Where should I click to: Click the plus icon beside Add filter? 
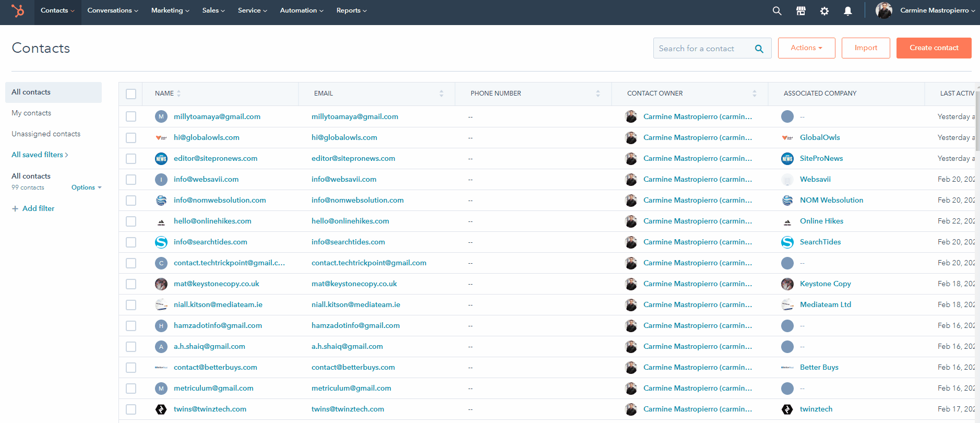pos(15,208)
